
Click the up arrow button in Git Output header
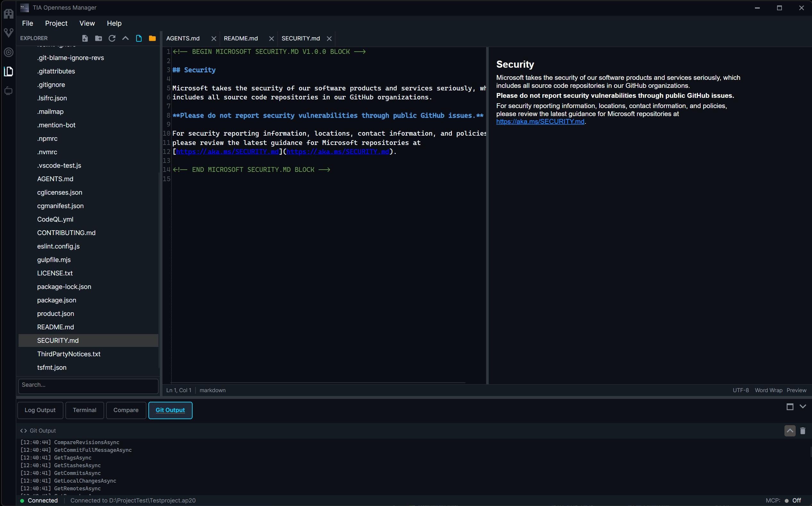(x=790, y=431)
